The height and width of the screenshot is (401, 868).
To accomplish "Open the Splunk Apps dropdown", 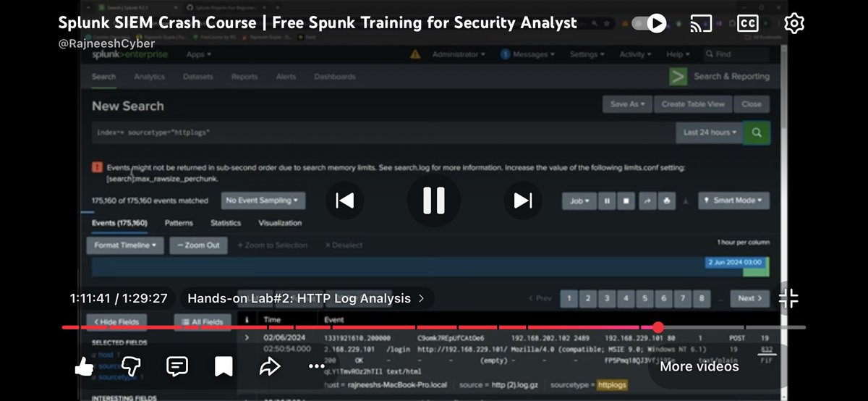I will [x=198, y=54].
